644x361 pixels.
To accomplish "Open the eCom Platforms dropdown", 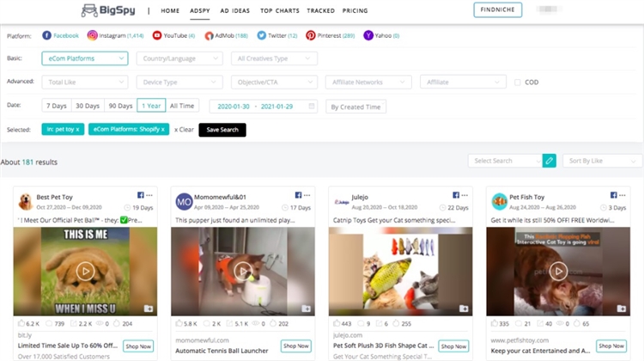I will [x=85, y=58].
